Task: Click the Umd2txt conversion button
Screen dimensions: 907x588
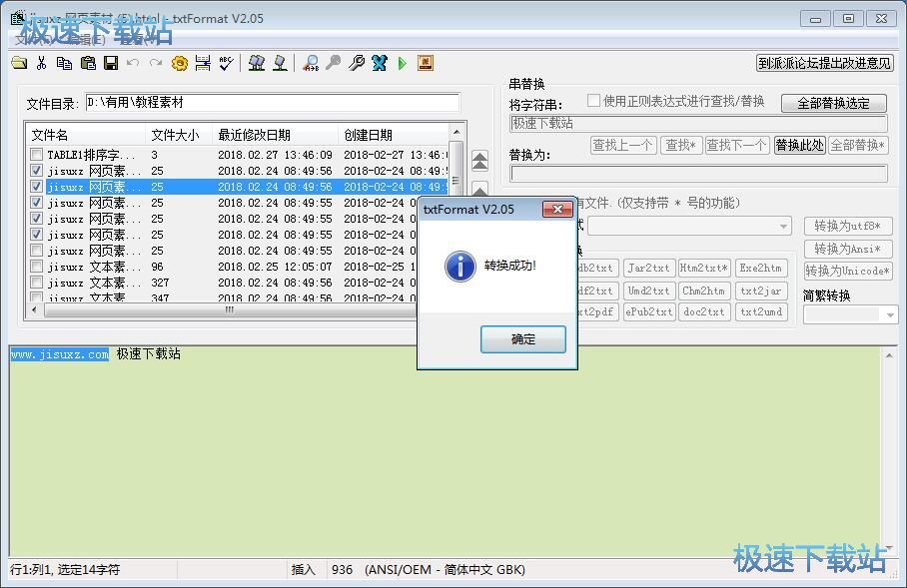Action: (x=649, y=291)
